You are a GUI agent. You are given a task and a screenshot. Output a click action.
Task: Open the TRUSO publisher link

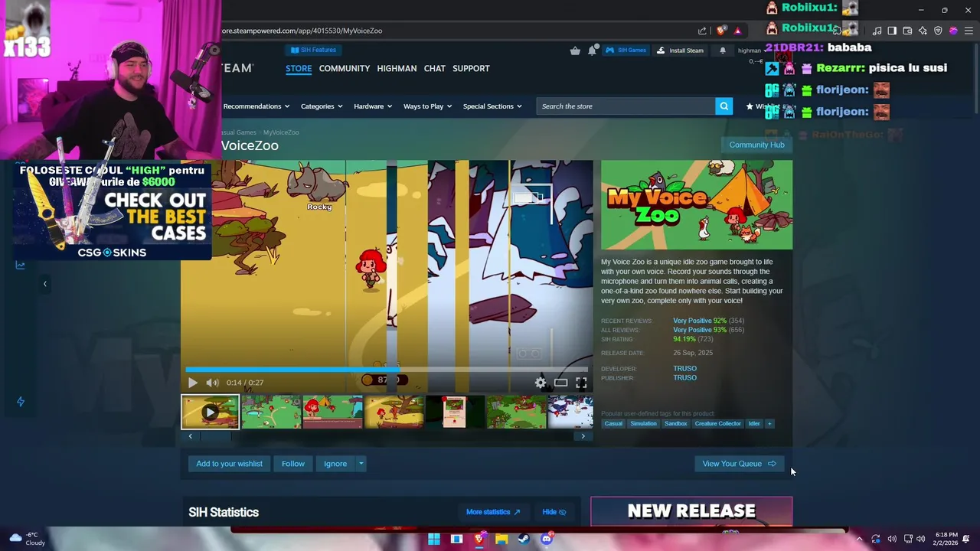pos(684,378)
